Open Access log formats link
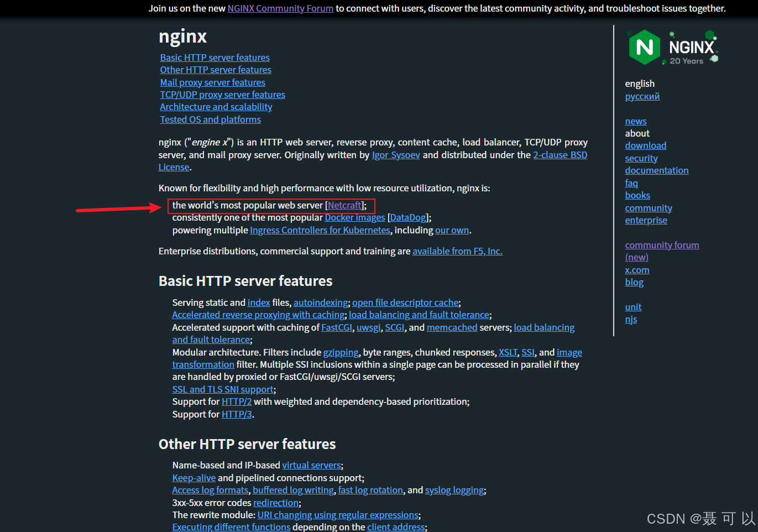Viewport: 758px width, 532px height. click(x=210, y=490)
